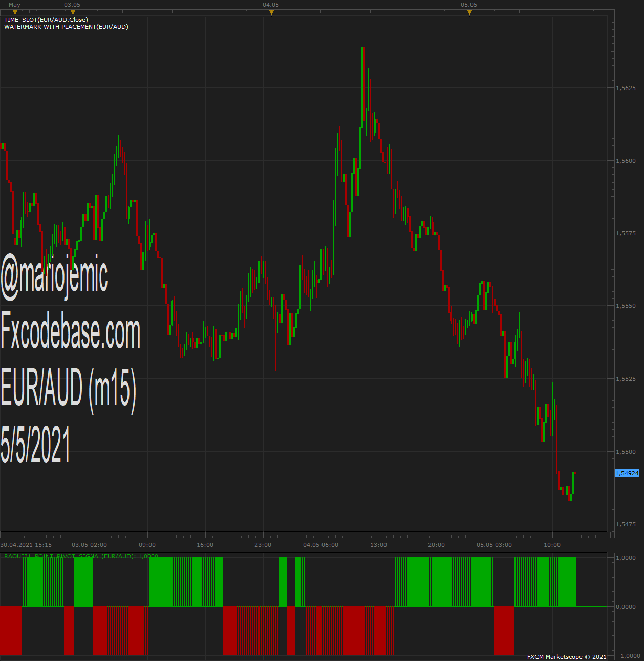The height and width of the screenshot is (661, 644).
Task: Click the 1,5525 price axis label
Action: 625,379
